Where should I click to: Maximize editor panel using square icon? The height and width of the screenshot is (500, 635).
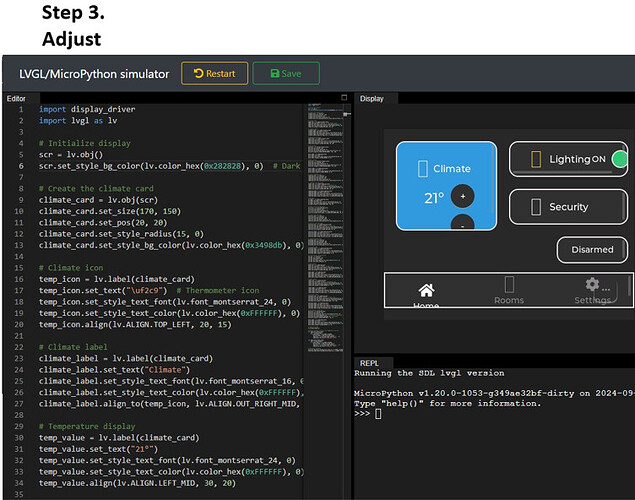[344, 97]
